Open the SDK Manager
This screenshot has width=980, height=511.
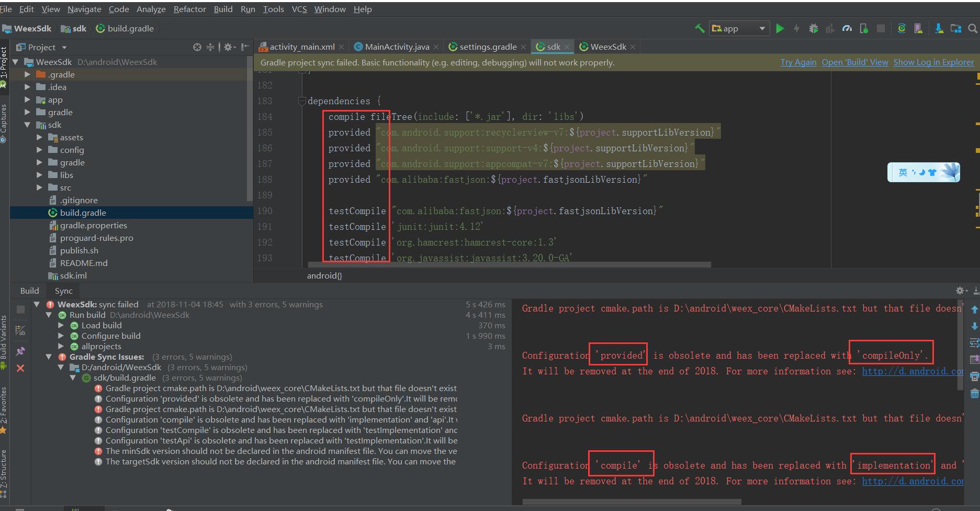click(939, 28)
